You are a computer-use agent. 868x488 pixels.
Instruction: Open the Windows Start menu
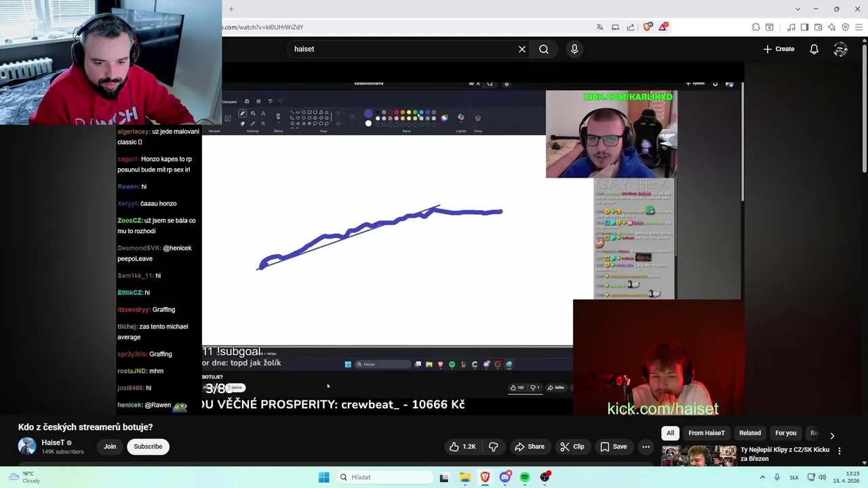(x=324, y=477)
